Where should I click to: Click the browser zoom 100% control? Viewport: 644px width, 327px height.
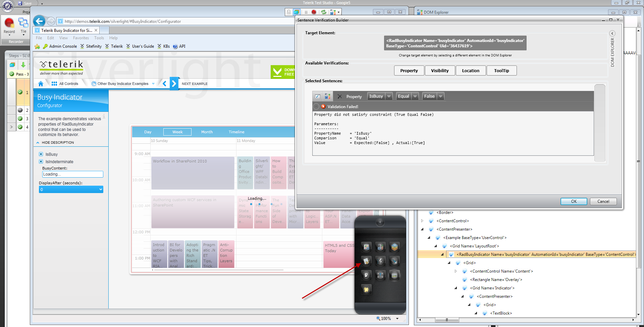click(387, 319)
